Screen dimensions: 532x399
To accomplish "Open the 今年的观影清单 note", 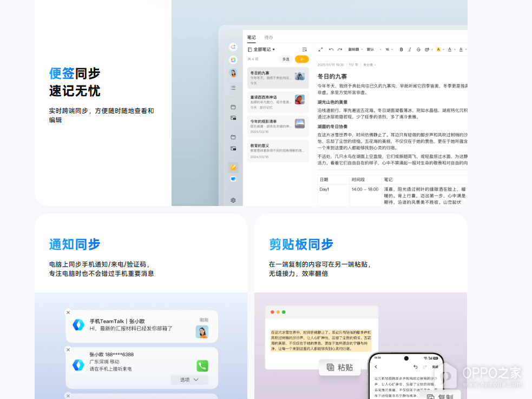I will click(x=278, y=126).
